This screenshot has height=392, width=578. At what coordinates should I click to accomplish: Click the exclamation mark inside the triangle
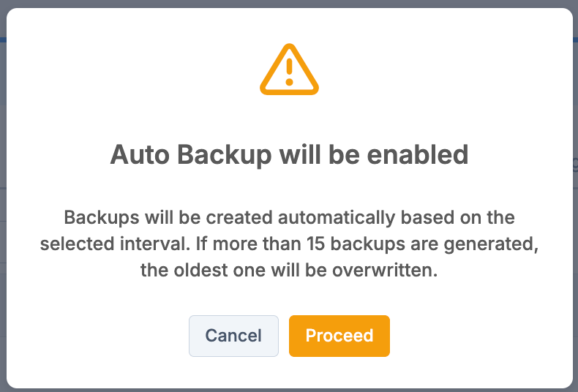coord(290,72)
